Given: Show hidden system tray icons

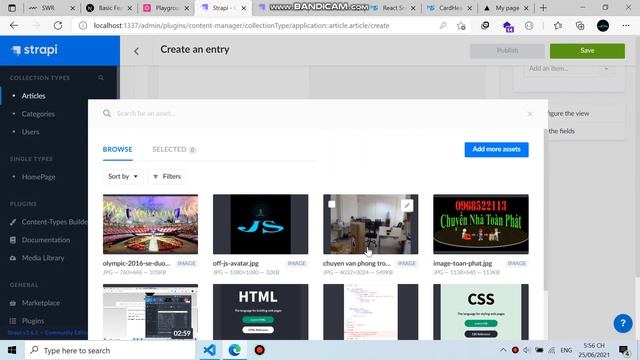Looking at the screenshot, I should coord(503,350).
